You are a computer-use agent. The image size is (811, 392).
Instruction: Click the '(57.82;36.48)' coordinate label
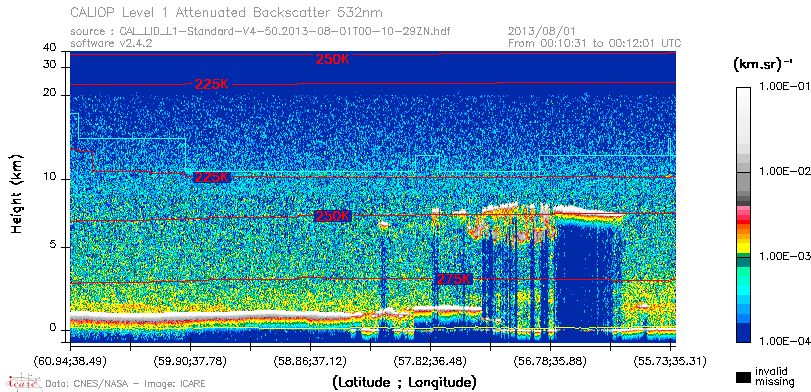[430, 360]
